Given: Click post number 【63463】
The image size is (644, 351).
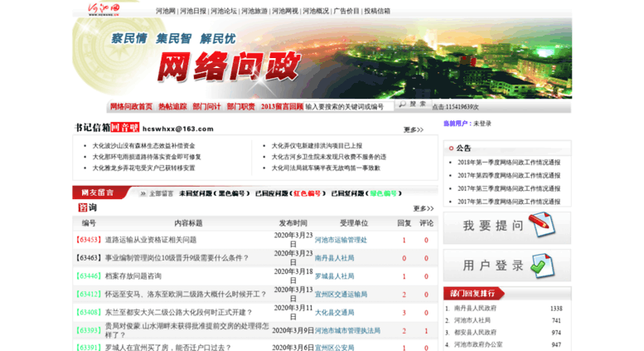Looking at the screenshot, I should [x=88, y=258].
